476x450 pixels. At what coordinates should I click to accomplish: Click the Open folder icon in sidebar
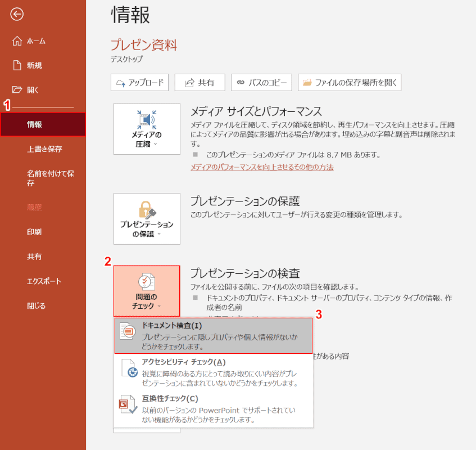[x=17, y=89]
